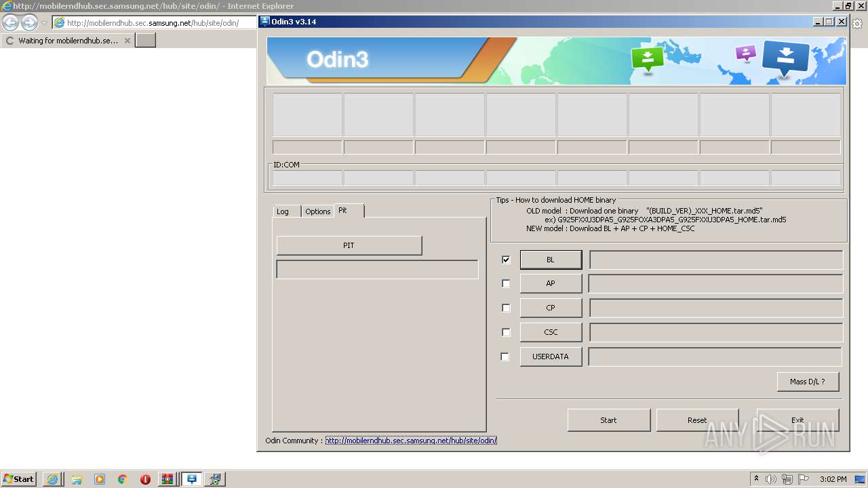868x488 pixels.
Task: Launch Opera browser from taskbar
Action: 145,479
